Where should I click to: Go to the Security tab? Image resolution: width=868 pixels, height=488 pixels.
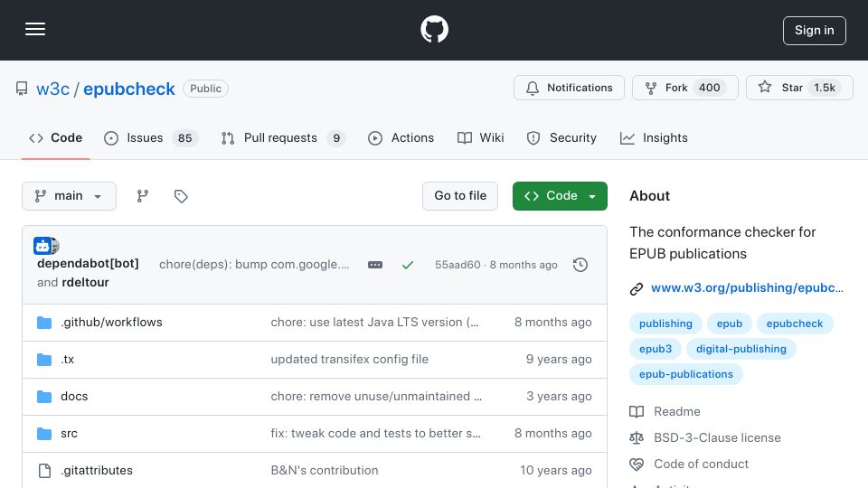561,137
